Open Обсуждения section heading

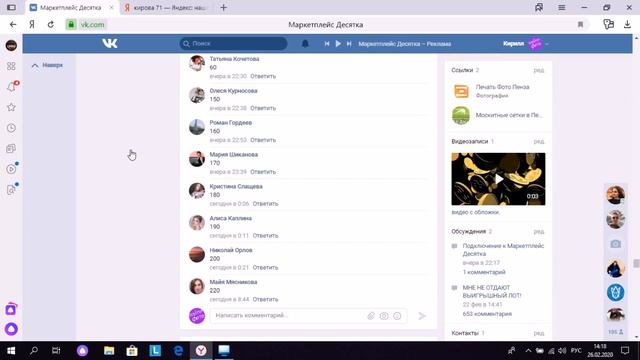pyautogui.click(x=469, y=231)
